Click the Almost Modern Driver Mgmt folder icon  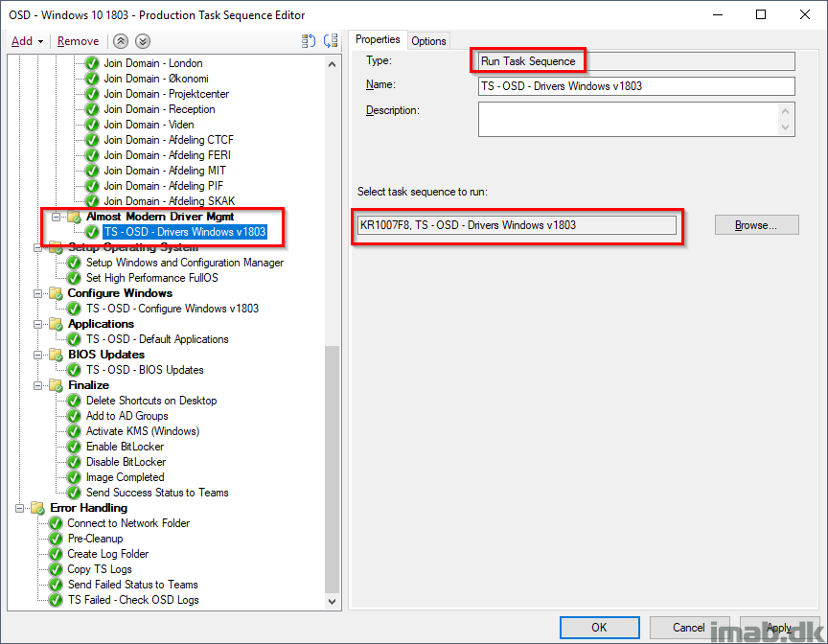[74, 217]
